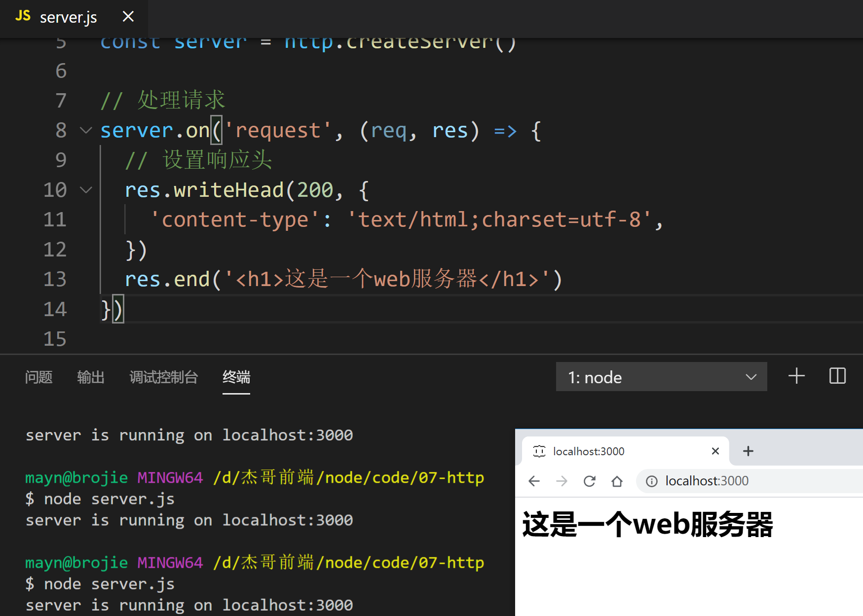Split the terminal panel
The width and height of the screenshot is (863, 616).
(x=837, y=376)
